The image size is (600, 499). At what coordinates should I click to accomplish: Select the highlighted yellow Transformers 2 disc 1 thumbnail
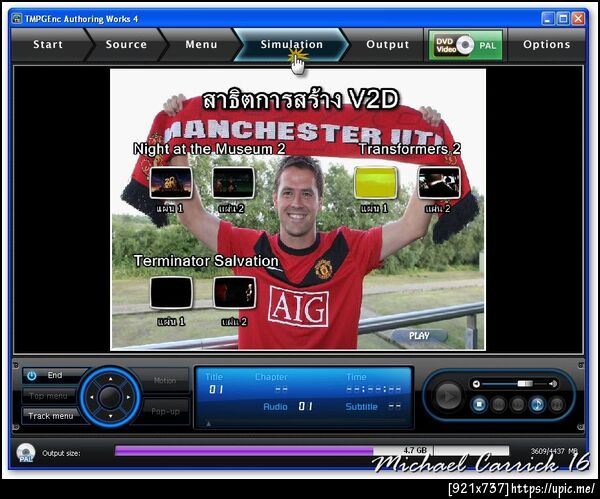[x=376, y=183]
